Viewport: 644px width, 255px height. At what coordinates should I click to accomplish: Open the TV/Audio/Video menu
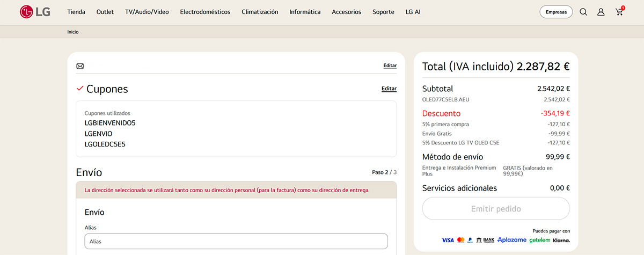tap(147, 12)
